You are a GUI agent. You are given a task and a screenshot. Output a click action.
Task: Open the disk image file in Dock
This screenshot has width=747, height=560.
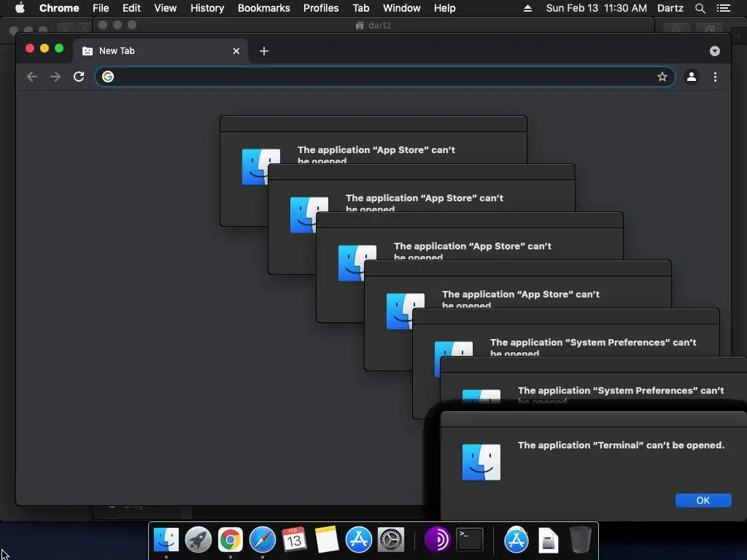[x=549, y=540]
